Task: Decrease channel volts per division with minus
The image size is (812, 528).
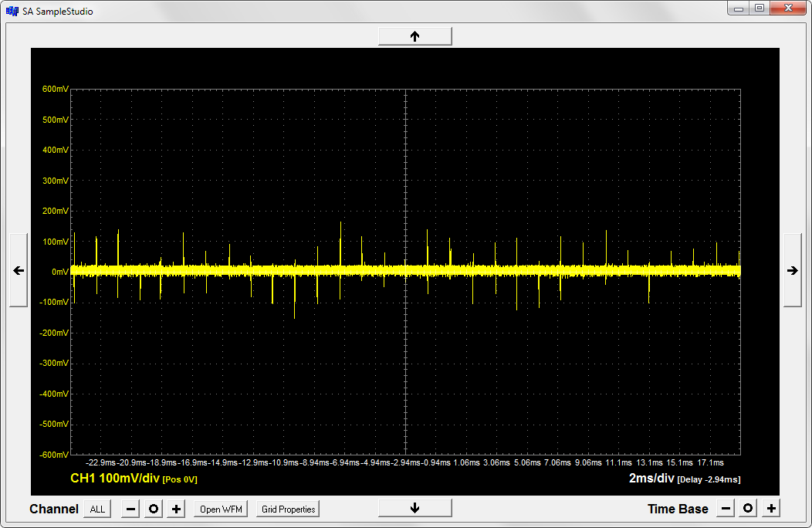Action: point(131,509)
